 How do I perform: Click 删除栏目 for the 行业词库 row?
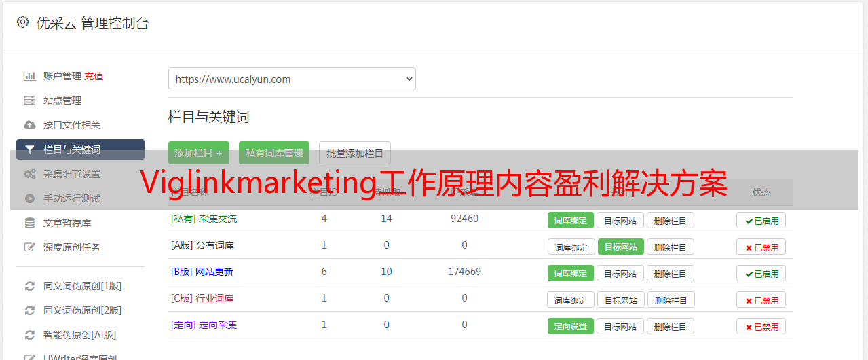671,300
